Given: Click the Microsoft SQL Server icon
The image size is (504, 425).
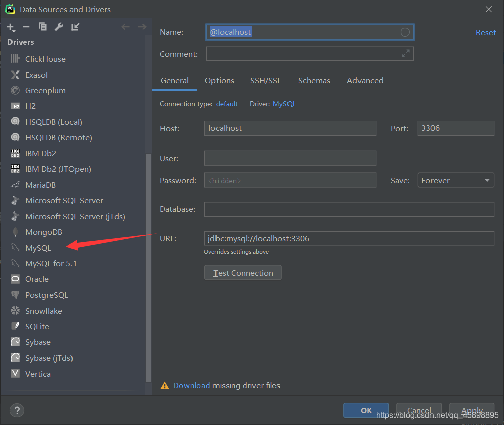Looking at the screenshot, I should (15, 200).
